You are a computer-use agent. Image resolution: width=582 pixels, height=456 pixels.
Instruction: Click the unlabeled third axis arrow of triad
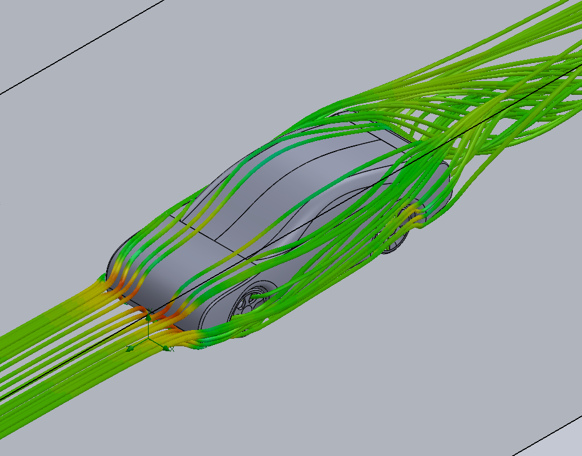click(130, 348)
